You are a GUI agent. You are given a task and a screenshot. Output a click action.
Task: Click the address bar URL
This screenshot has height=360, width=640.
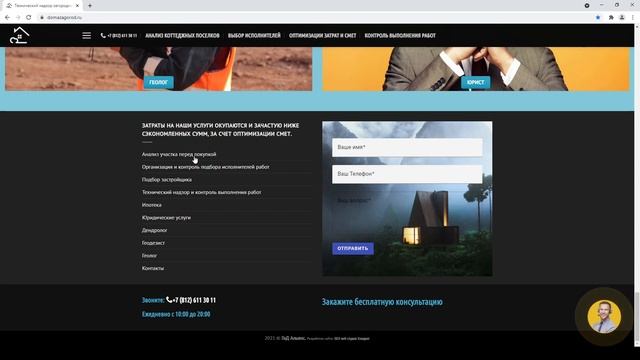(x=64, y=18)
